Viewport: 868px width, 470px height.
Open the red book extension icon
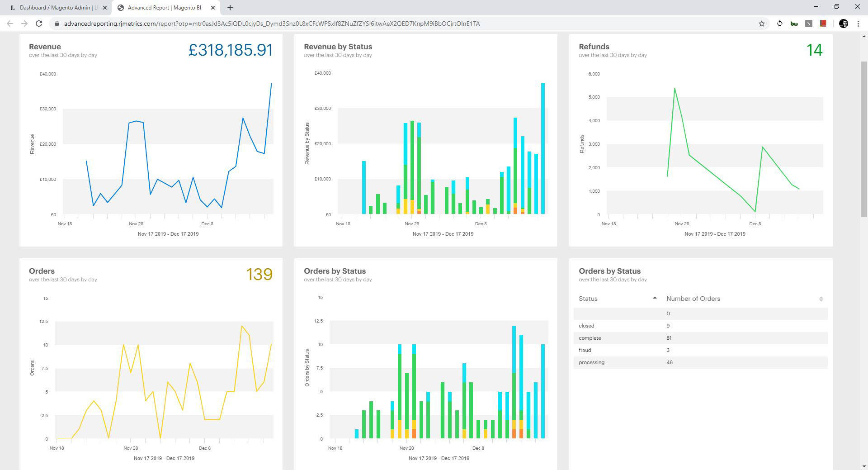(823, 24)
